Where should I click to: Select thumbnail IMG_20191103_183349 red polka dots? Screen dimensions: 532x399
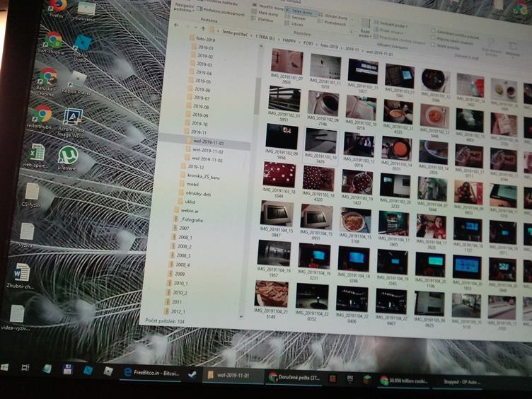tap(279, 180)
